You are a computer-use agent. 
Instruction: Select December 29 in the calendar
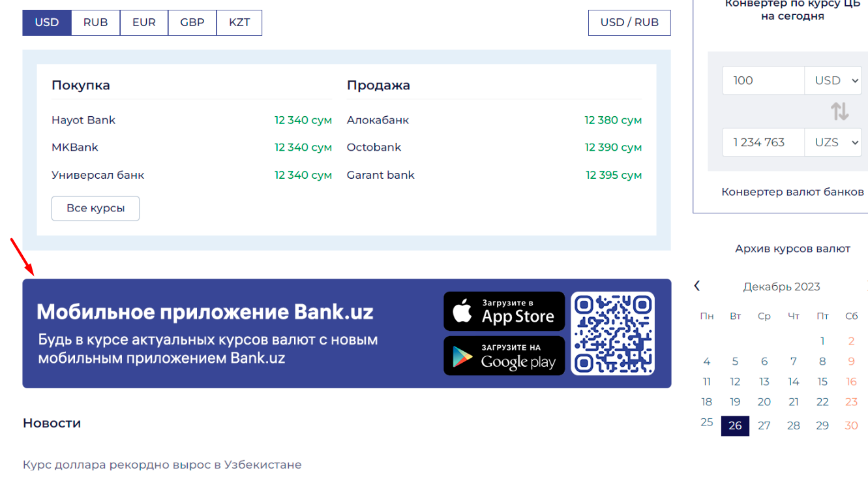pyautogui.click(x=822, y=425)
